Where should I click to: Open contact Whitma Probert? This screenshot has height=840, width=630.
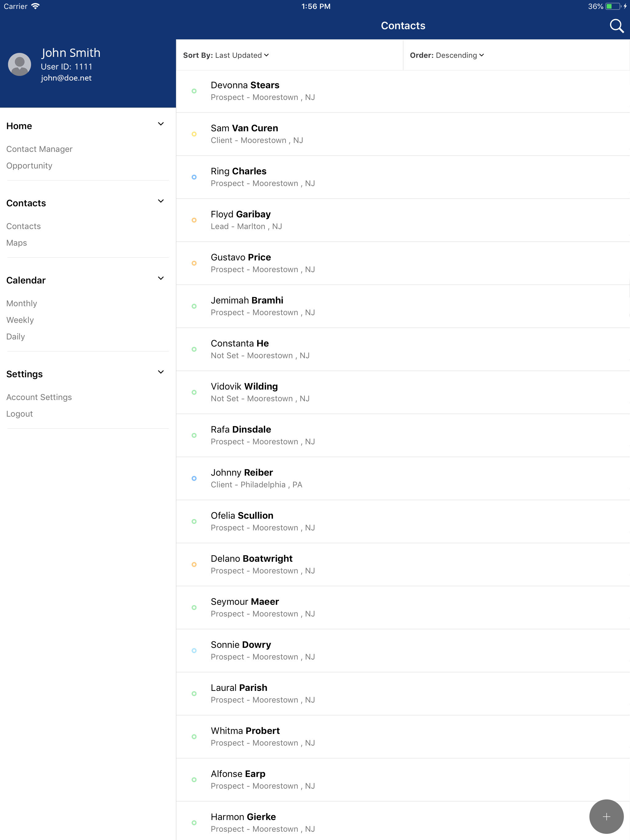pos(403,737)
